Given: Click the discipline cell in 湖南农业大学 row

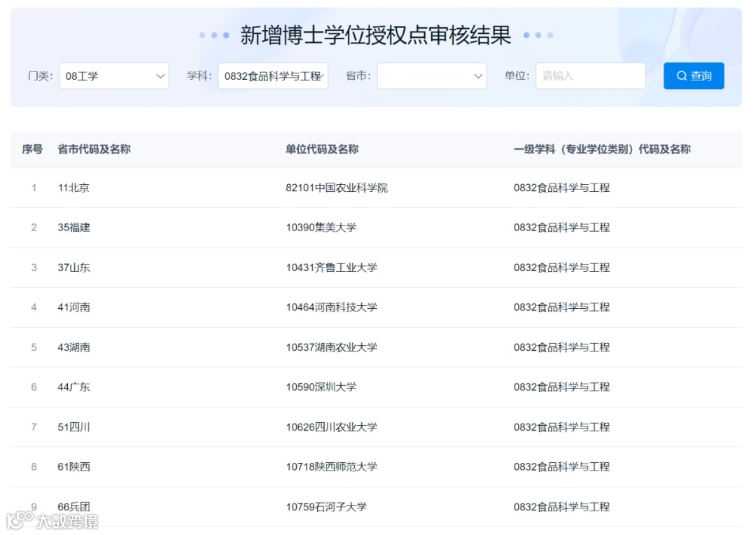Looking at the screenshot, I should [x=561, y=347].
